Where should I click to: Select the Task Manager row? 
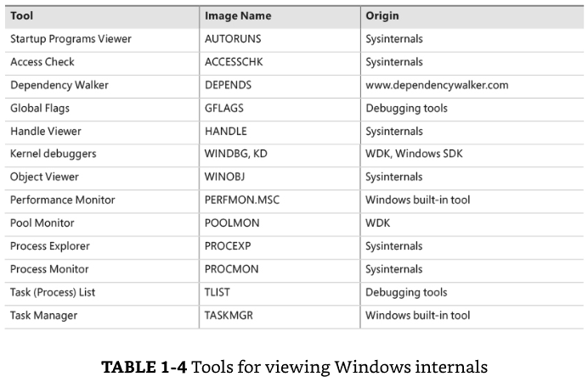pos(294,317)
